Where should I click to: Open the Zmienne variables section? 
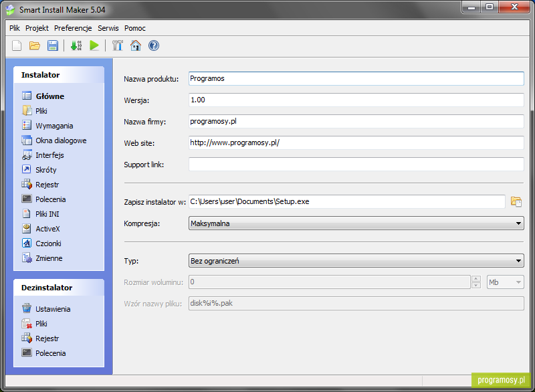pos(42,258)
